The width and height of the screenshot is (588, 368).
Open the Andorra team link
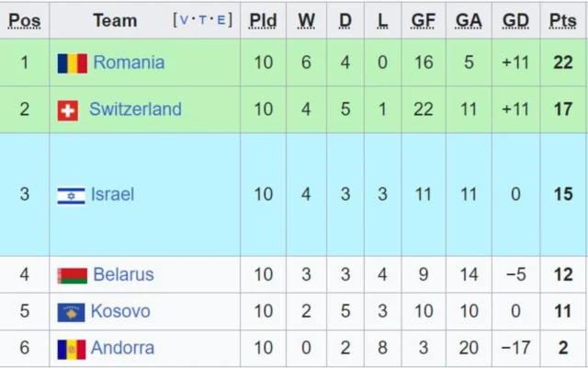point(122,349)
